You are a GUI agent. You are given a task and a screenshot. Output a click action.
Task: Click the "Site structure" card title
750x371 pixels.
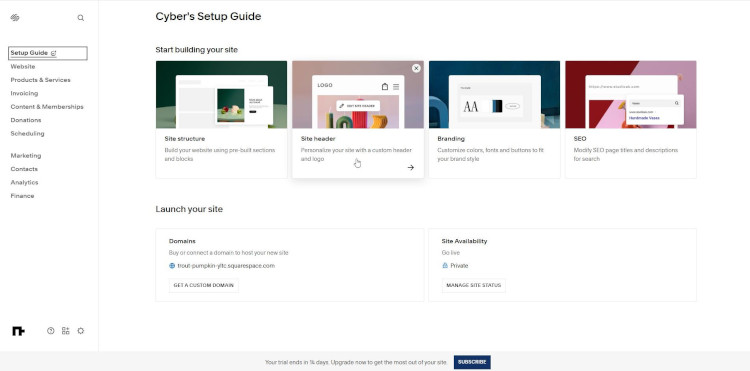coord(185,139)
